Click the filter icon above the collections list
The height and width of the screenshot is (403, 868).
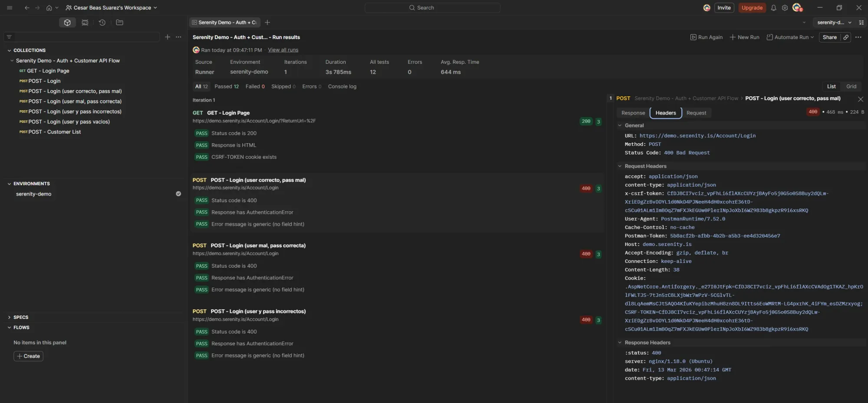pyautogui.click(x=9, y=37)
